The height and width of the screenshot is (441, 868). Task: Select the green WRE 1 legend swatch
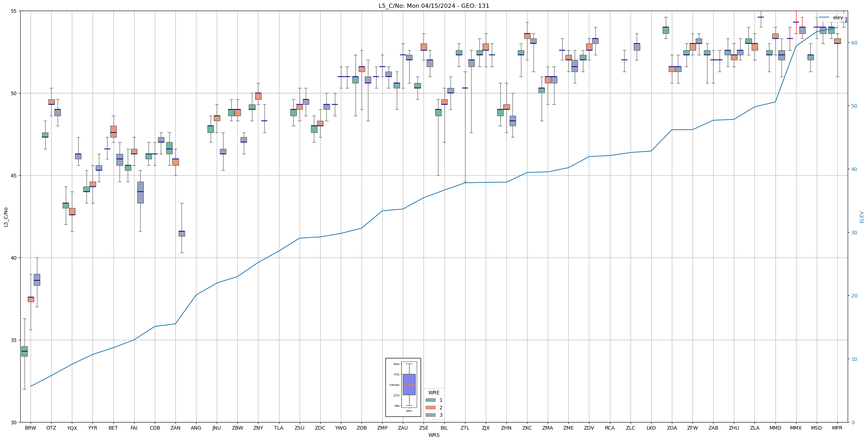pos(430,400)
